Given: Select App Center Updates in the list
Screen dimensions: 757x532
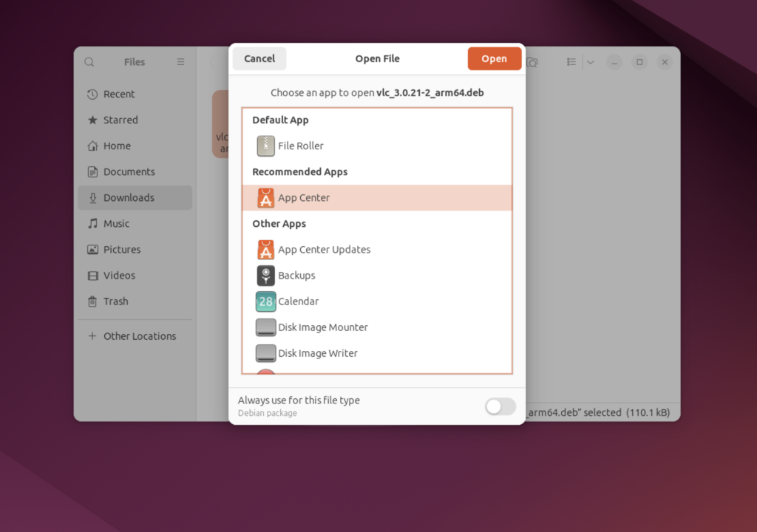Looking at the screenshot, I should coord(377,250).
